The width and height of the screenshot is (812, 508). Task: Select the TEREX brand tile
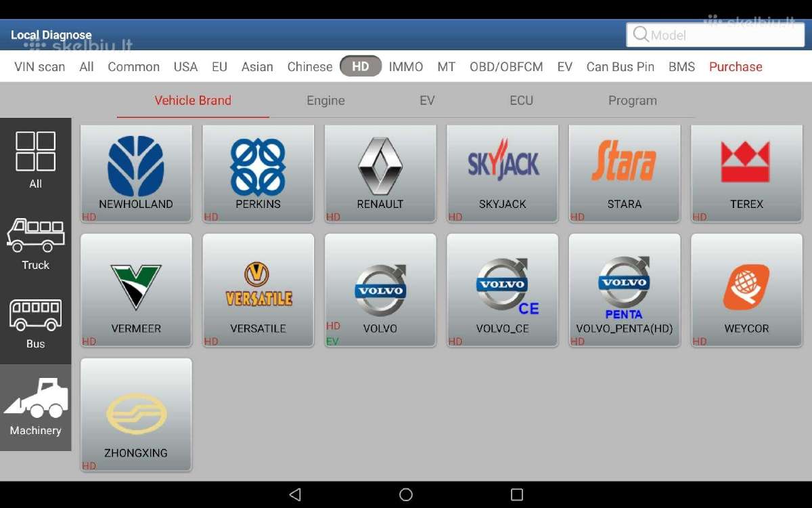(x=746, y=173)
